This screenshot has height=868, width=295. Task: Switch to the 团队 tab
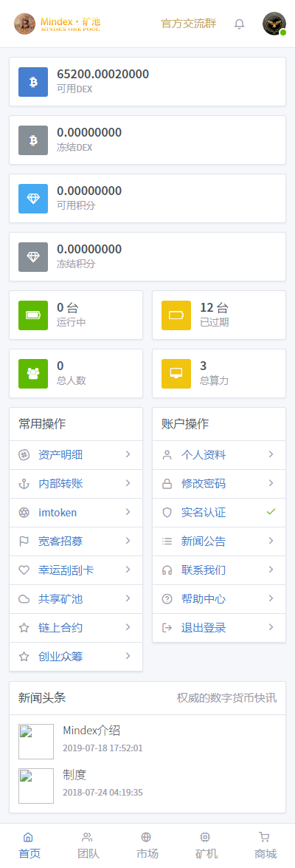click(x=87, y=845)
